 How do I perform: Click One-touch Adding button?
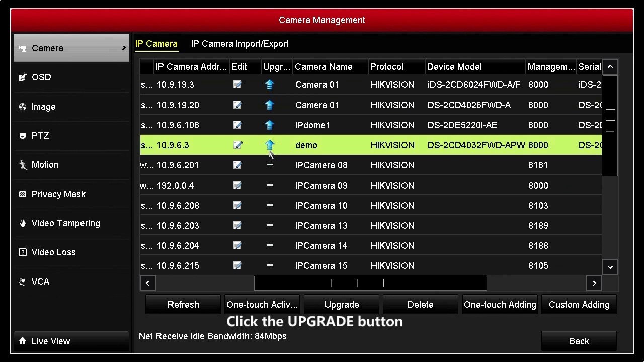pos(500,305)
